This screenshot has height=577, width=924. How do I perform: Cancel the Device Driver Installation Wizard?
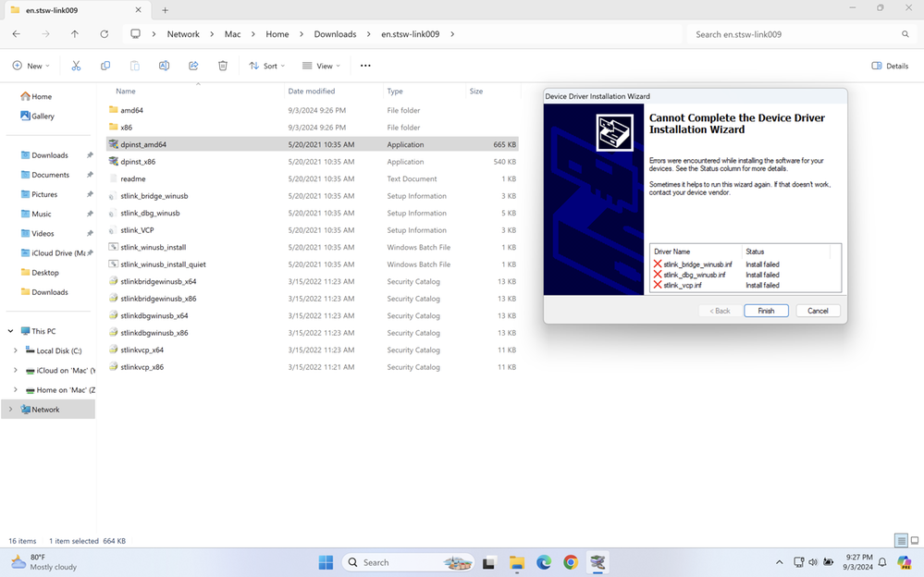point(818,311)
